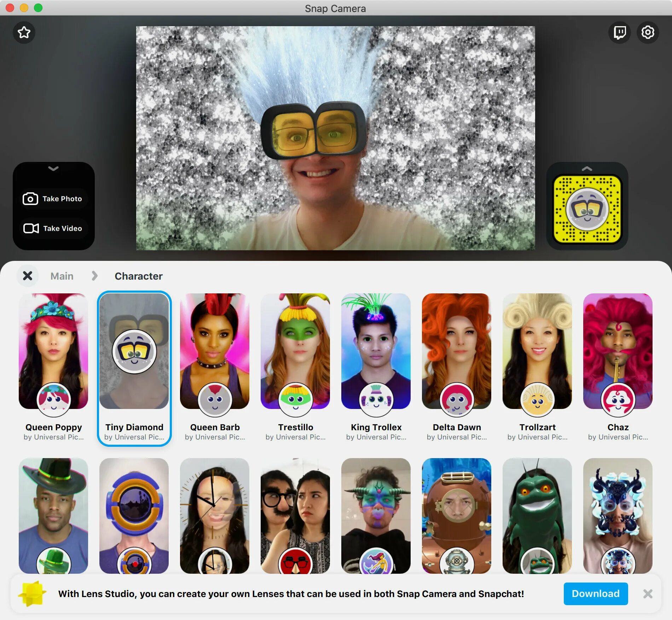Select the green hat lens thumbnail
Screen dimensions: 672x620
point(53,516)
